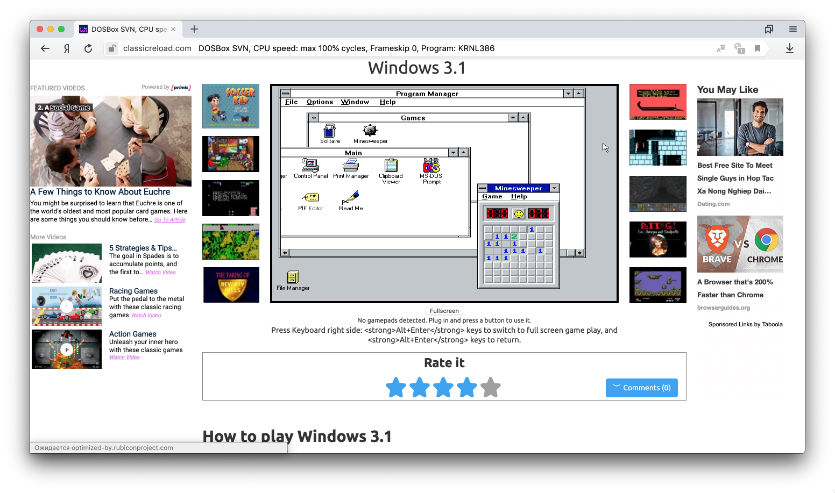This screenshot has width=835, height=493.
Task: Click the Fullscreen button below the emulator
Action: [444, 311]
